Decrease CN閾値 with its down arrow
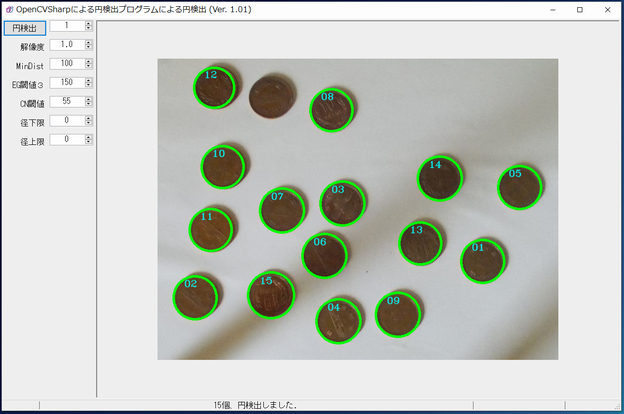Screen dimensions: 624x414 coord(88,104)
